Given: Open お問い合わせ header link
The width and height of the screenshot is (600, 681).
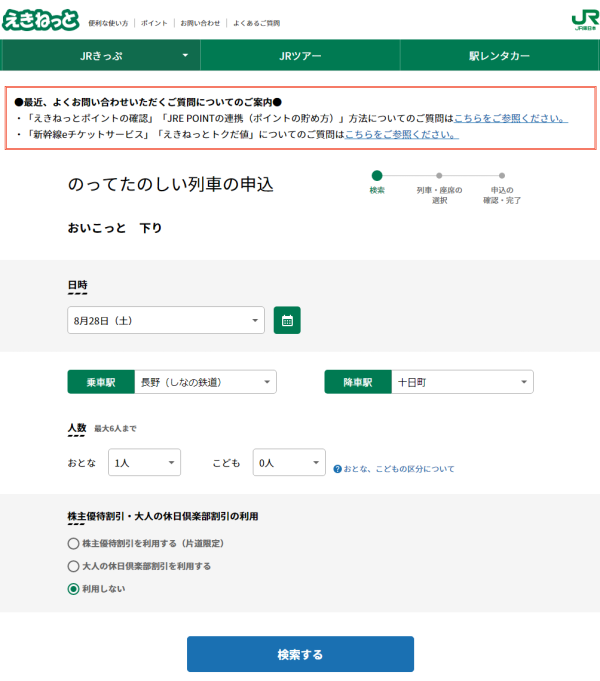Looking at the screenshot, I should (200, 23).
